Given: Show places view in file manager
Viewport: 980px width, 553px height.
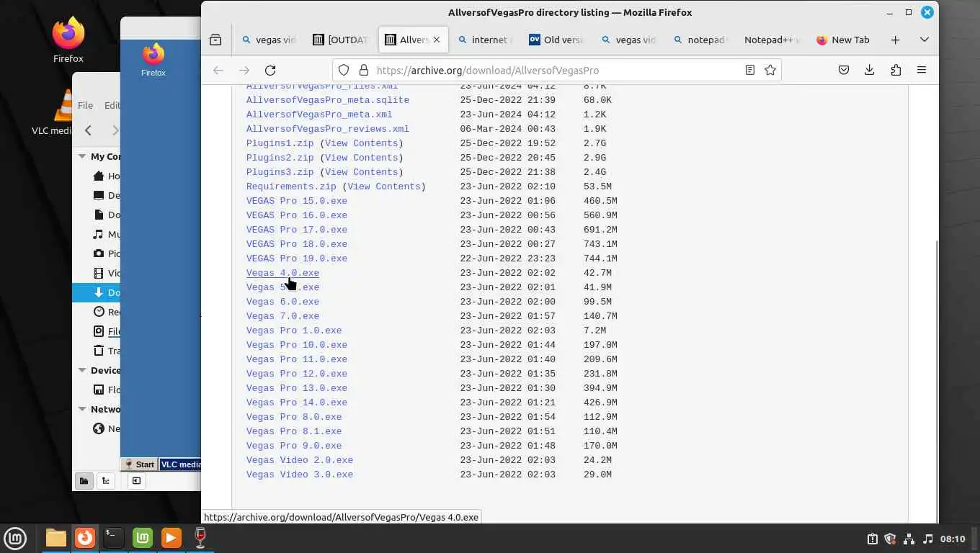Looking at the screenshot, I should [84, 481].
